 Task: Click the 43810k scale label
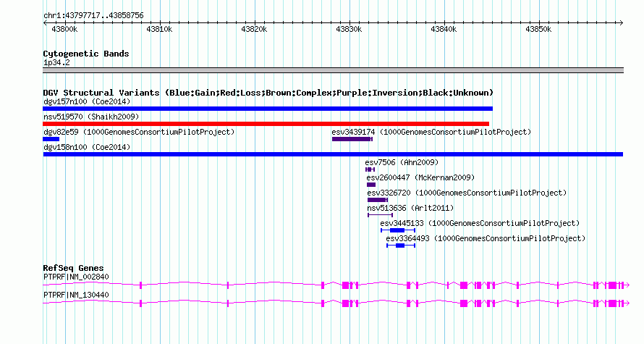[x=159, y=29]
